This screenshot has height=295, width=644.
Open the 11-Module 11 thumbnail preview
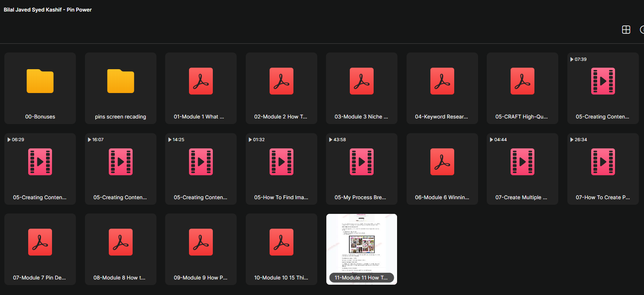tap(362, 249)
